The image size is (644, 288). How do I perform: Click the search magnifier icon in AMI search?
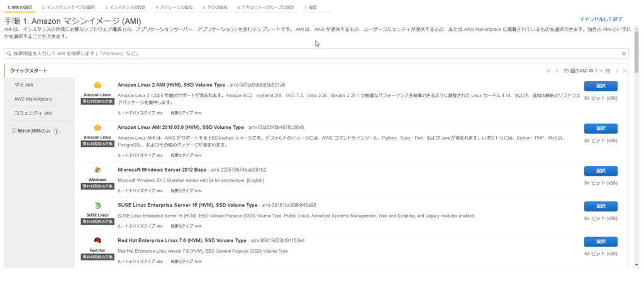(x=9, y=54)
